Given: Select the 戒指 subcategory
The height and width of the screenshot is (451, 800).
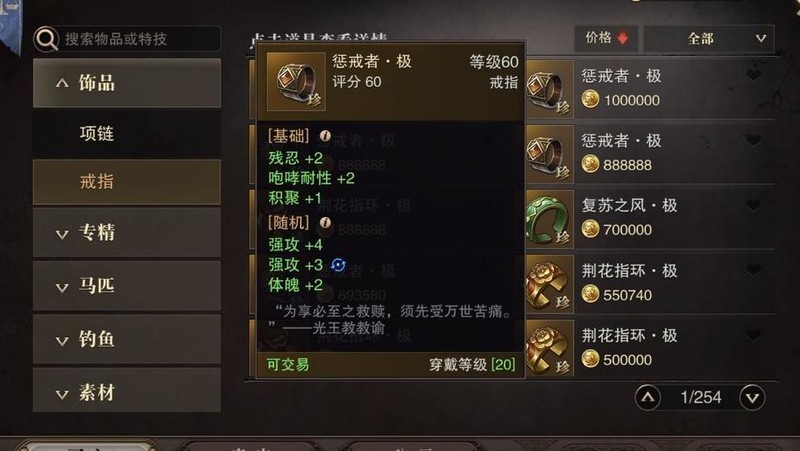Looking at the screenshot, I should 127,182.
